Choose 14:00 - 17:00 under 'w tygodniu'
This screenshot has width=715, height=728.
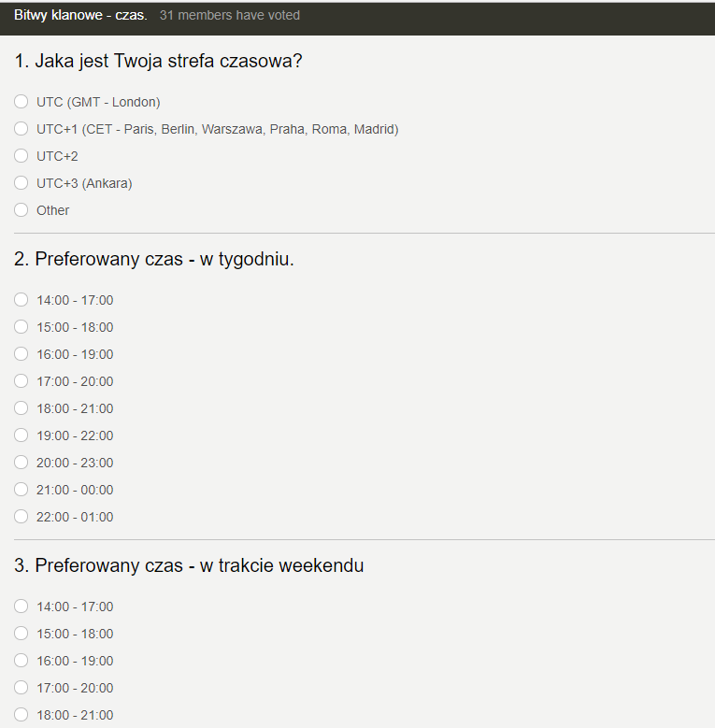[21, 300]
